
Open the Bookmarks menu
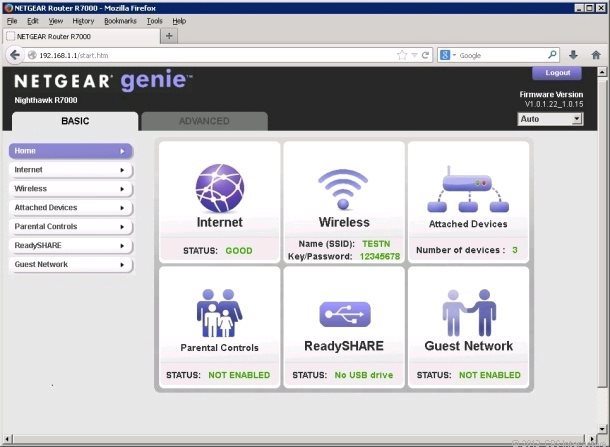tap(120, 21)
